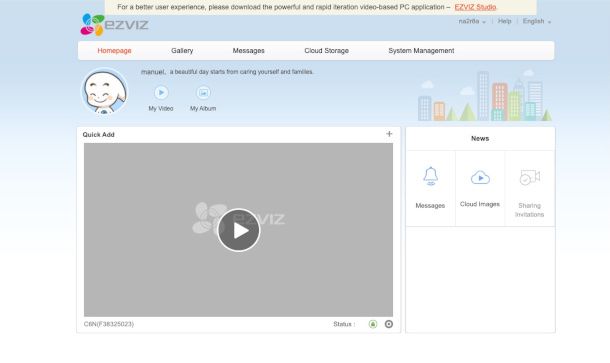Toggle the green camera status icon
The width and height of the screenshot is (610, 363).
click(373, 324)
